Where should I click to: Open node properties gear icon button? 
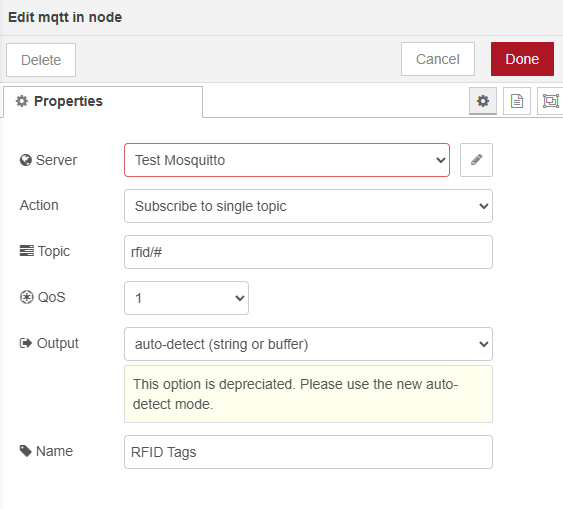483,101
